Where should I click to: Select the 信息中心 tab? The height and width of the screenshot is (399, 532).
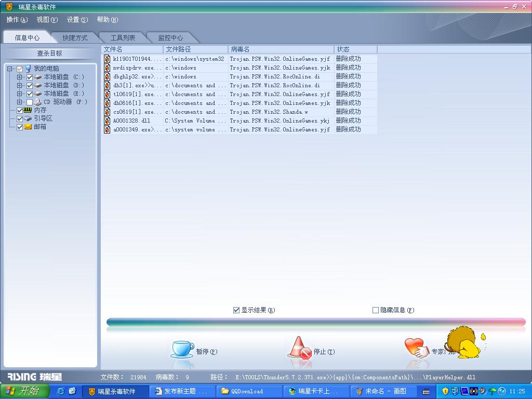click(x=27, y=37)
